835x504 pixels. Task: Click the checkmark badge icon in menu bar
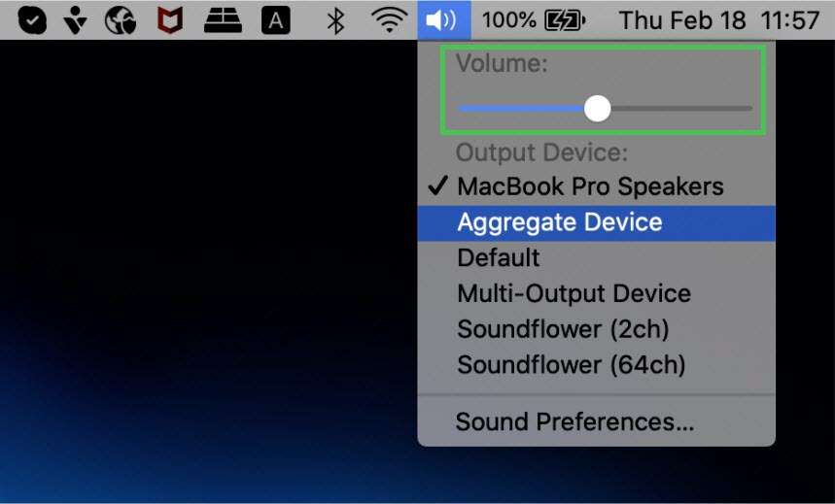click(32, 20)
